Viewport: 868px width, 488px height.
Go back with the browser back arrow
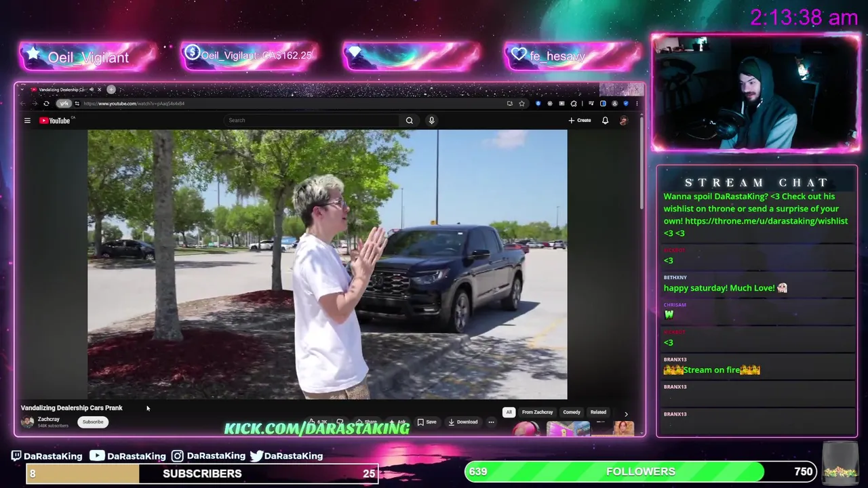click(22, 104)
